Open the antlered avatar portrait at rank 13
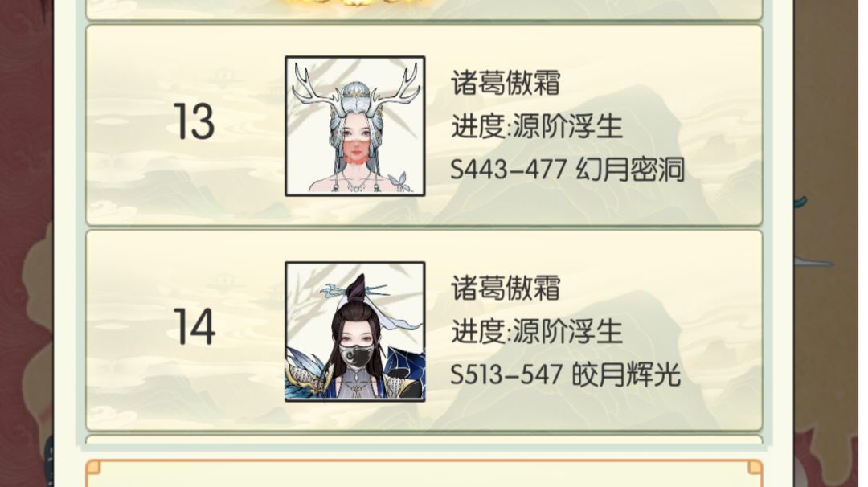This screenshot has width=868, height=487. (x=355, y=126)
